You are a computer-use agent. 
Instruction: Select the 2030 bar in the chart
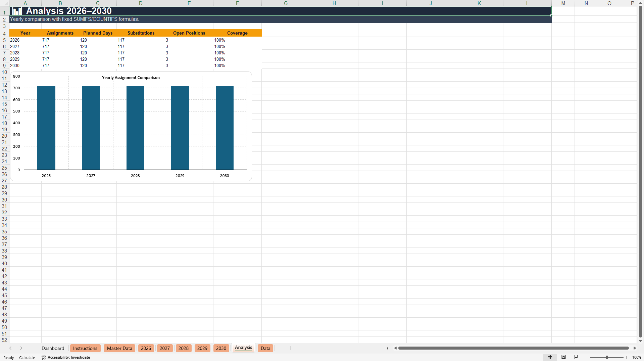[225, 128]
